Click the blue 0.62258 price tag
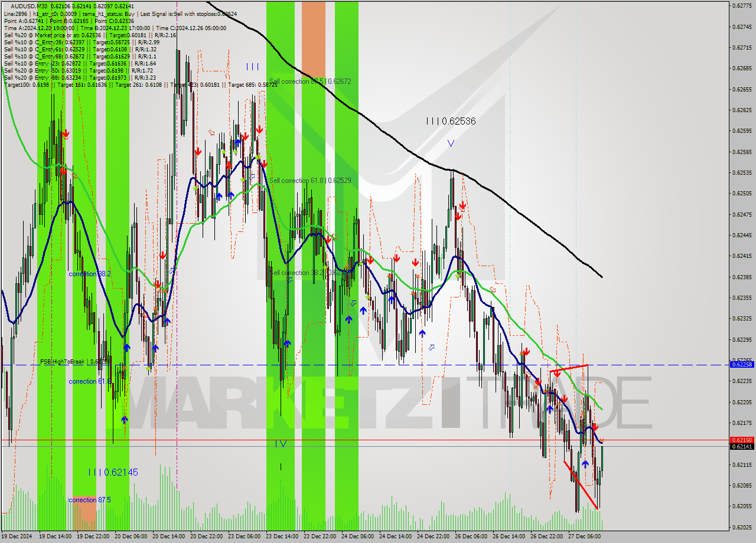Image resolution: width=756 pixels, height=543 pixels. click(742, 365)
